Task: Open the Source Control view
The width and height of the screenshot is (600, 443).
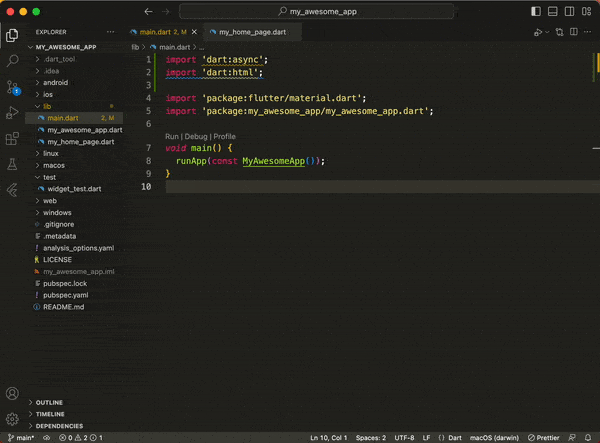Action: click(12, 86)
